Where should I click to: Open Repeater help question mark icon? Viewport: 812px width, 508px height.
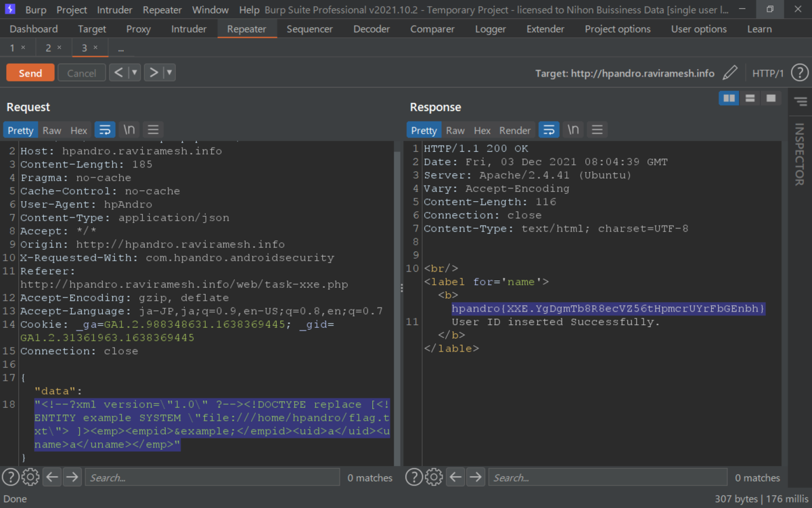(799, 72)
